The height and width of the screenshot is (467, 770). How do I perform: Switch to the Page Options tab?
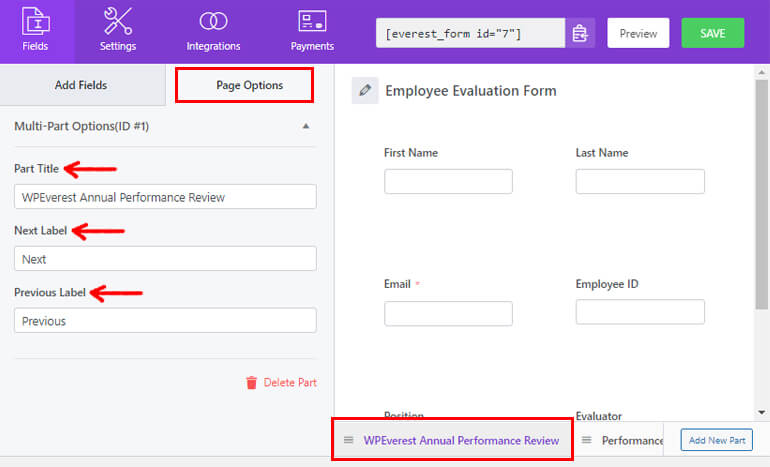click(x=249, y=86)
